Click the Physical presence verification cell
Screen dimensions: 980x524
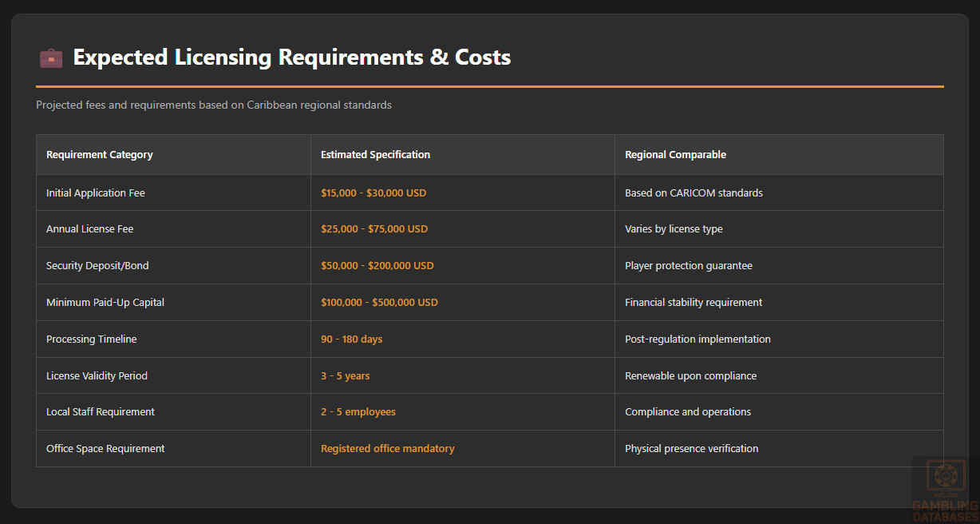pyautogui.click(x=691, y=449)
